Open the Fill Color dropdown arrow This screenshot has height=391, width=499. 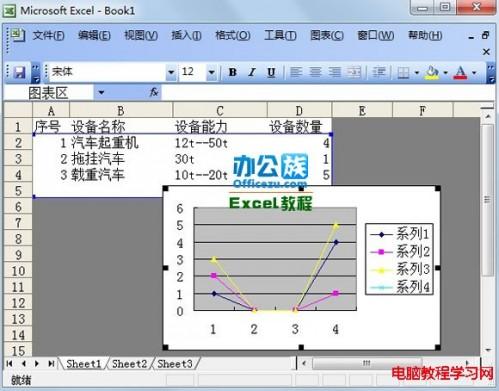click(445, 72)
